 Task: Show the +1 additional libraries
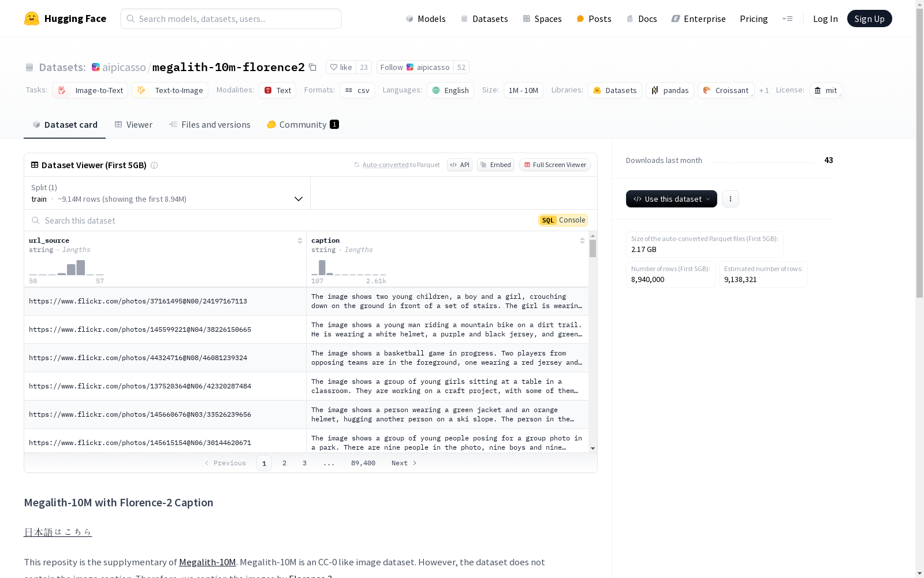point(764,90)
